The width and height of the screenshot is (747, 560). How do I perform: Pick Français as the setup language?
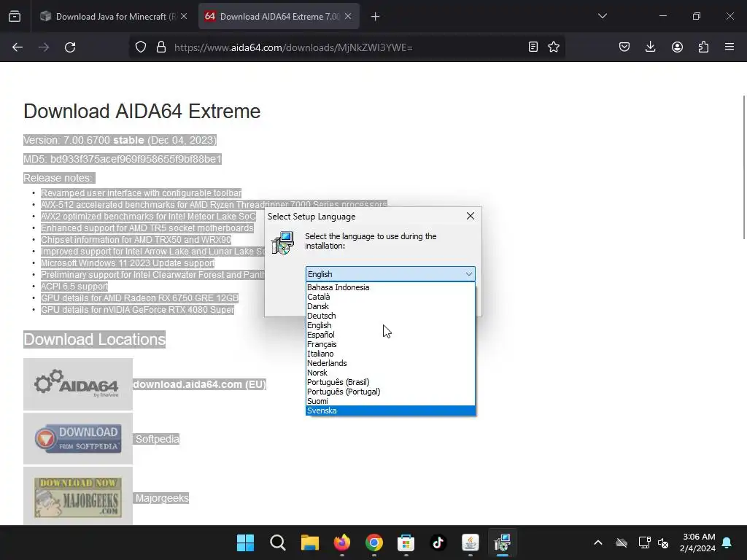391,344
